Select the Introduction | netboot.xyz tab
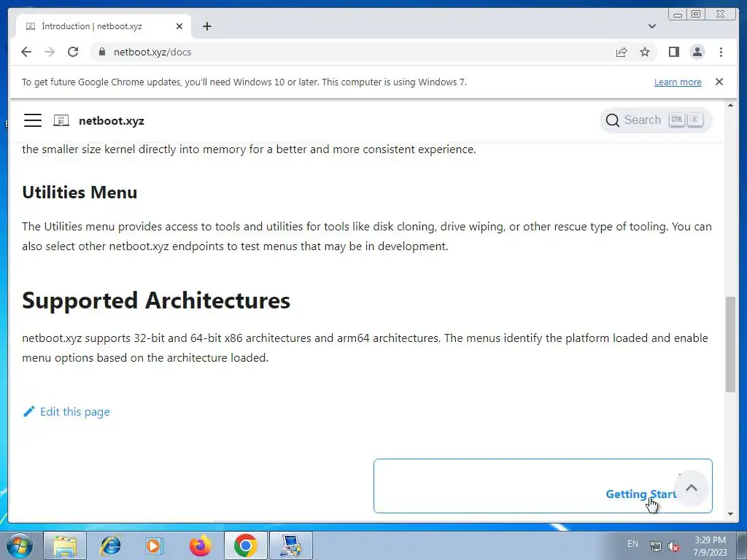 coord(104,26)
